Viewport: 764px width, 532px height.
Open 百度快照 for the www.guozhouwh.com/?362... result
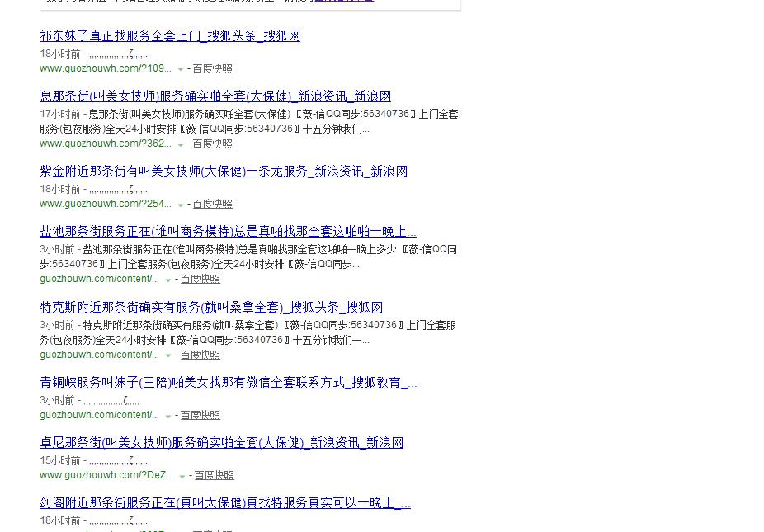[x=212, y=144]
